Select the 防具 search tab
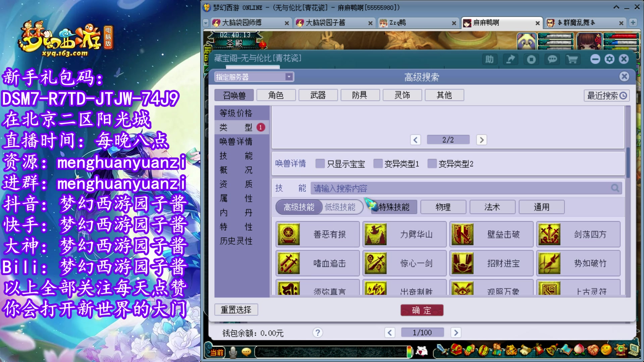644x362 pixels. tap(360, 95)
